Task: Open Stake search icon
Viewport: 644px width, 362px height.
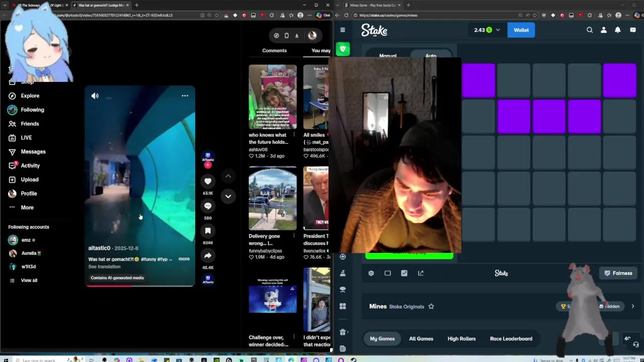Action: (590, 30)
